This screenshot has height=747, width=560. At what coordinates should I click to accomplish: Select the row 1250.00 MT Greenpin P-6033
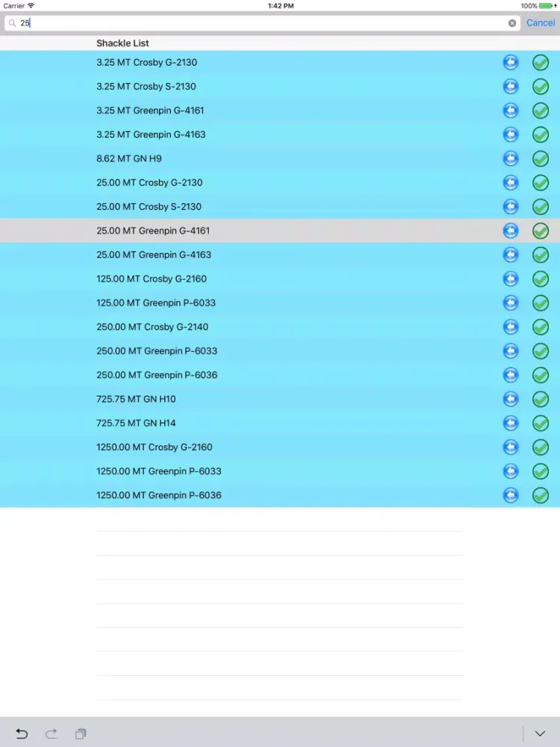pos(280,471)
